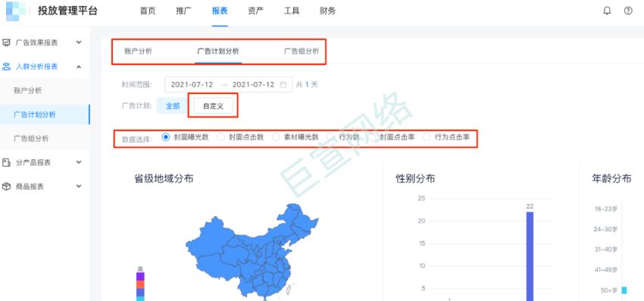Open the 报表 top menu
The width and height of the screenshot is (644, 301).
tap(220, 11)
